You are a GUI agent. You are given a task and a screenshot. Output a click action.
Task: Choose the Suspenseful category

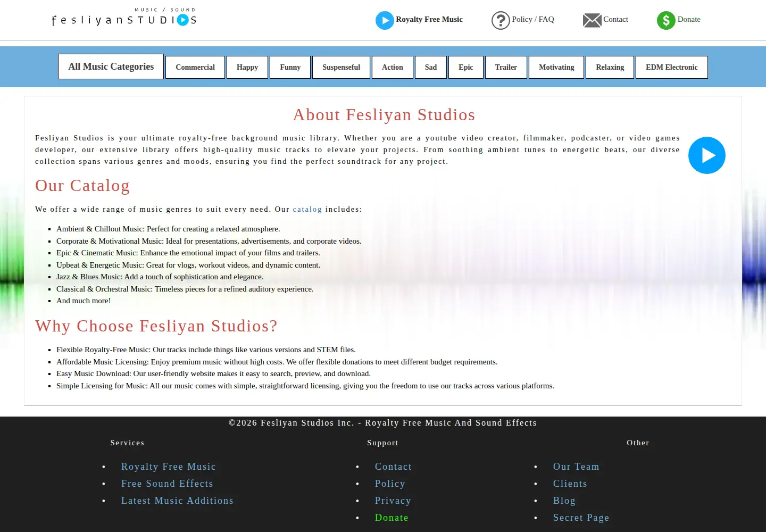click(341, 67)
